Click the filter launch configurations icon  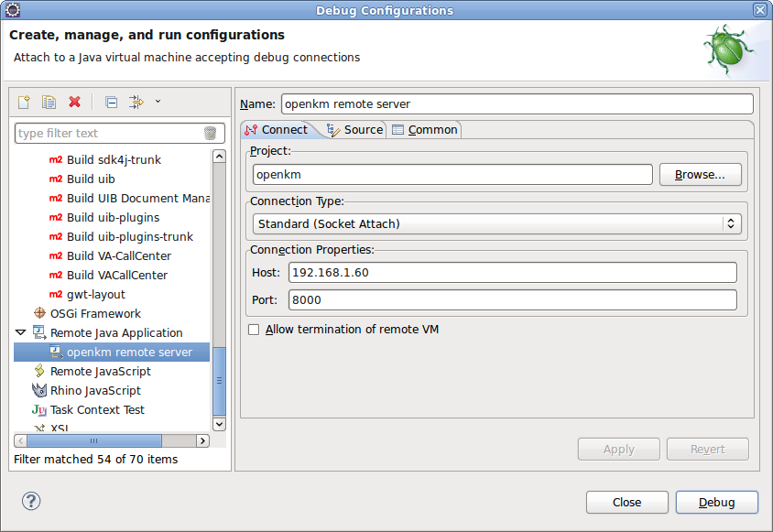tap(136, 102)
